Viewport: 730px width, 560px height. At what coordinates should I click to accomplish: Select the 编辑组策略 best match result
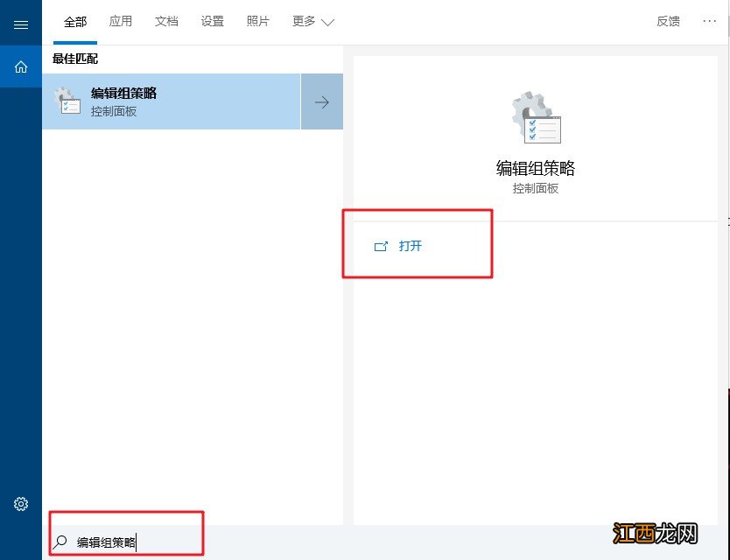pos(172,101)
